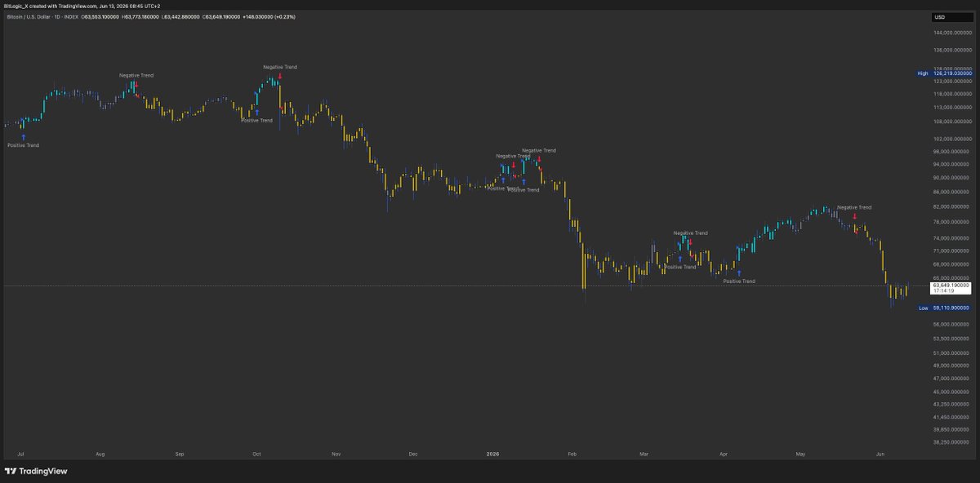Viewport: 980px width, 483px height.
Task: Click the Sep label on the time axis
Action: tap(180, 453)
